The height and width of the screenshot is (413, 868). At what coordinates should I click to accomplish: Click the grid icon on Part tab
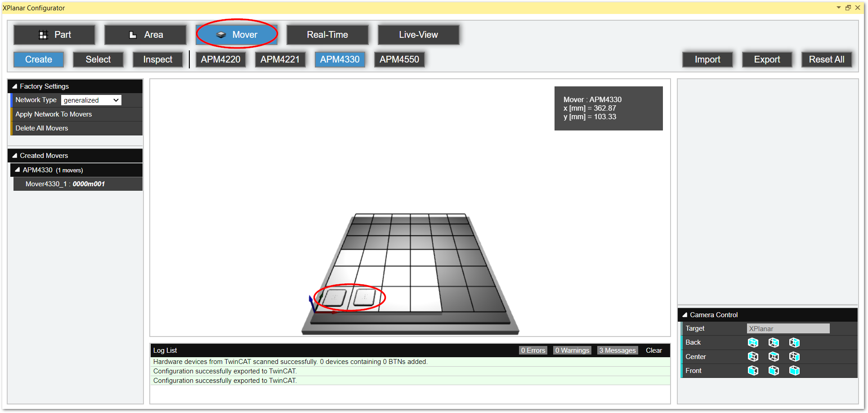click(x=43, y=35)
